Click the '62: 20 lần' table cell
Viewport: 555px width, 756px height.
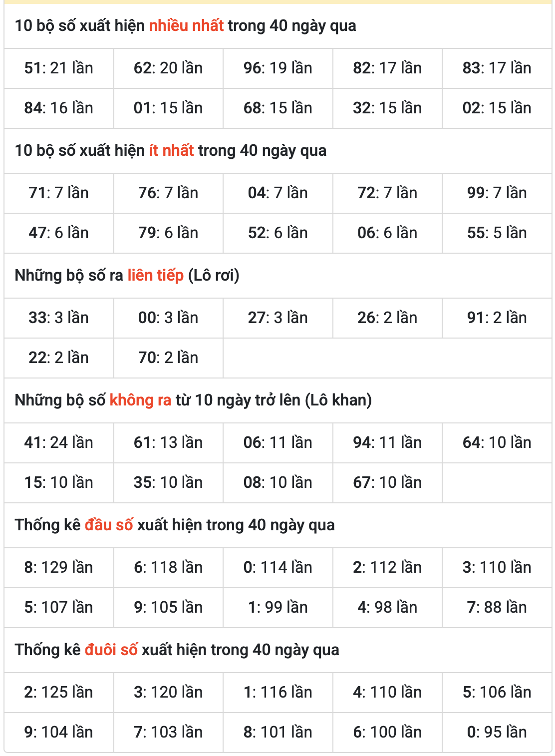[168, 68]
